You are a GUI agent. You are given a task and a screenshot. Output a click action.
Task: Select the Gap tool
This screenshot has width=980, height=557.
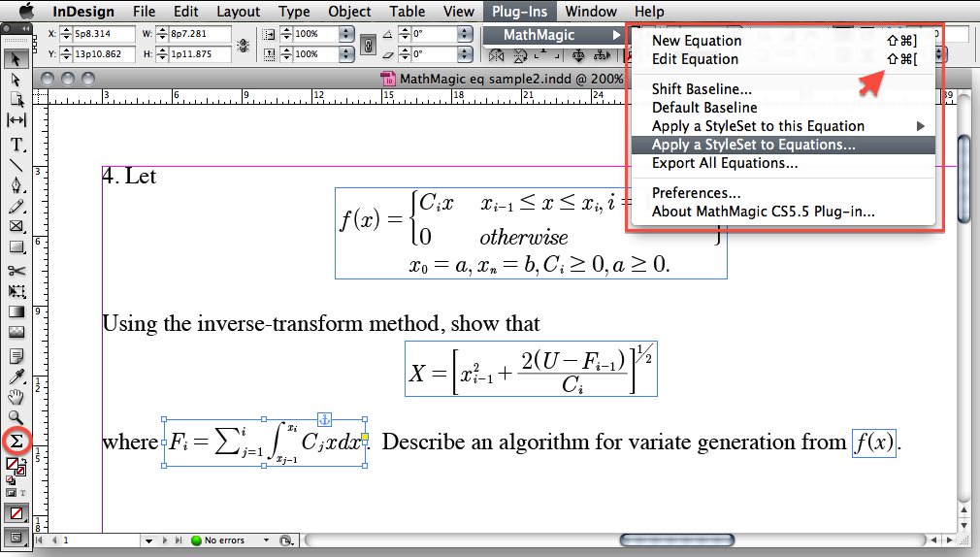(16, 120)
